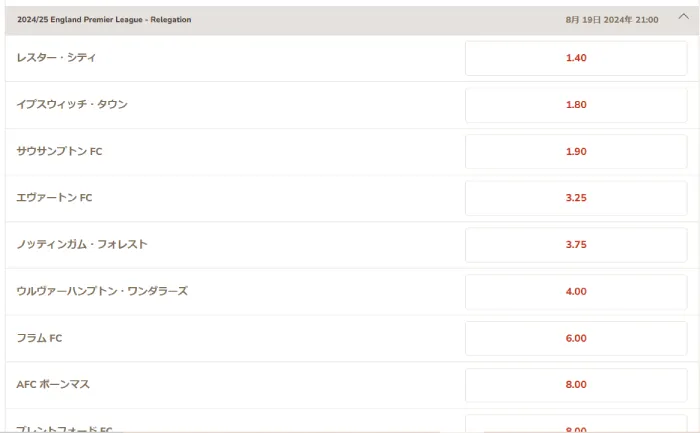Viewport: 700px width, 433px height.
Task: Select 1.40 odds for レスター・シティ
Action: 576,58
